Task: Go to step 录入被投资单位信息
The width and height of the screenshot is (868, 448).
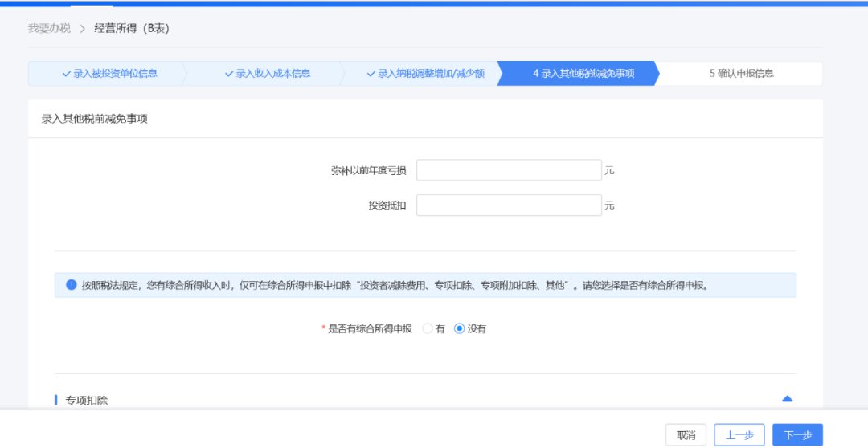Action: (x=115, y=73)
